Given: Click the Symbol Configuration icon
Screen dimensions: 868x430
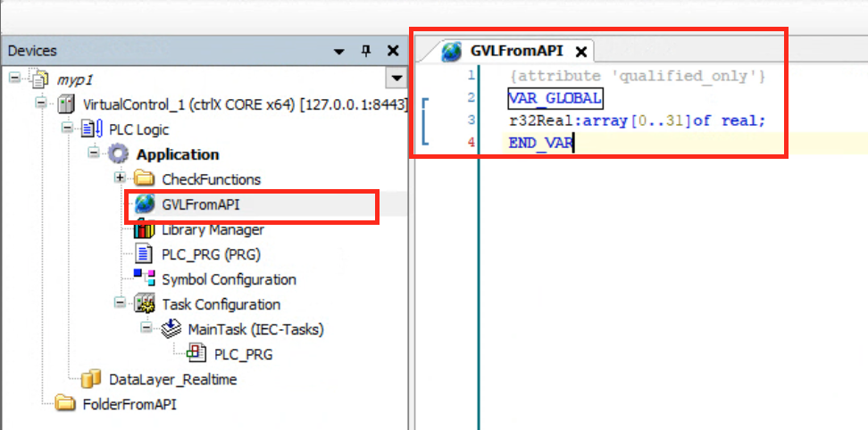Looking at the screenshot, I should (145, 278).
